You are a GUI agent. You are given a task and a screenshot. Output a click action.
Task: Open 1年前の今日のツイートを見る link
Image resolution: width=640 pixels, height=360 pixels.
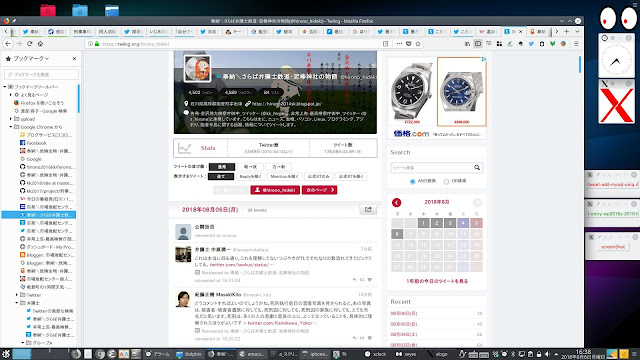pyautogui.click(x=437, y=281)
